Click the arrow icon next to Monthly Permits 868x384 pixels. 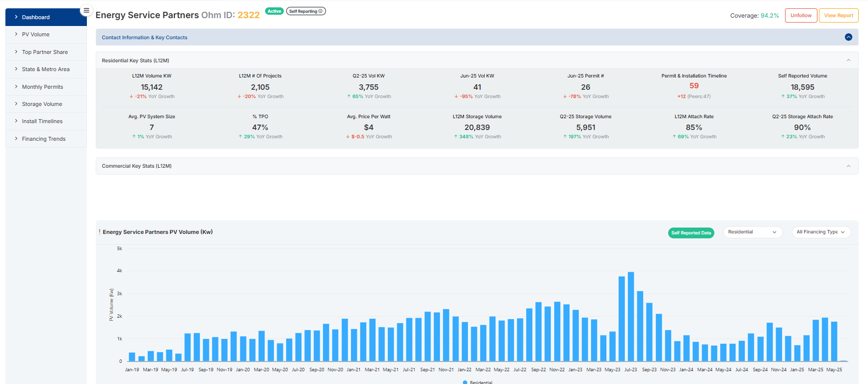pos(16,87)
